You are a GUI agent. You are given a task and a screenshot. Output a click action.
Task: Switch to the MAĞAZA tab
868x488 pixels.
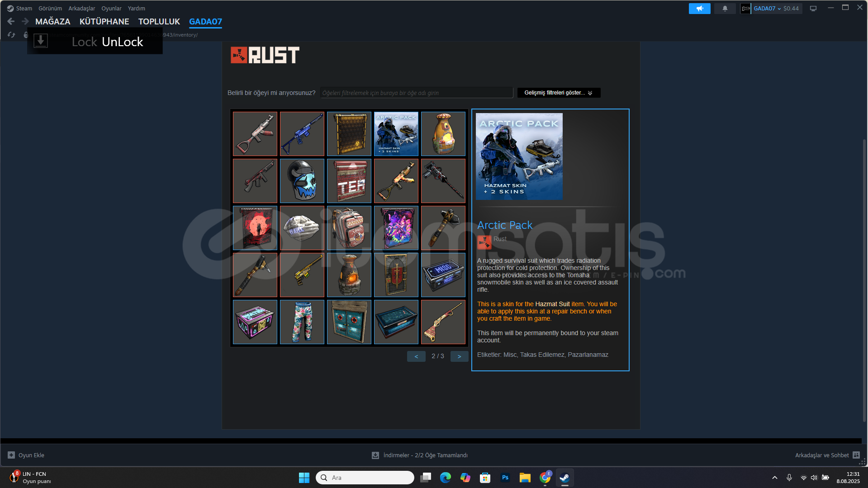click(52, 21)
